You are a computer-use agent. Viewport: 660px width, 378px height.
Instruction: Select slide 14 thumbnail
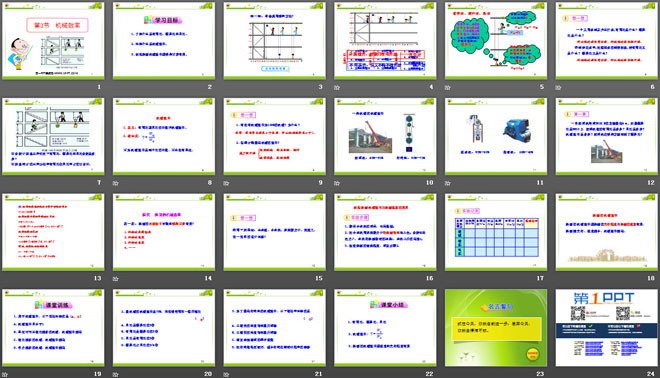pyautogui.click(x=164, y=232)
